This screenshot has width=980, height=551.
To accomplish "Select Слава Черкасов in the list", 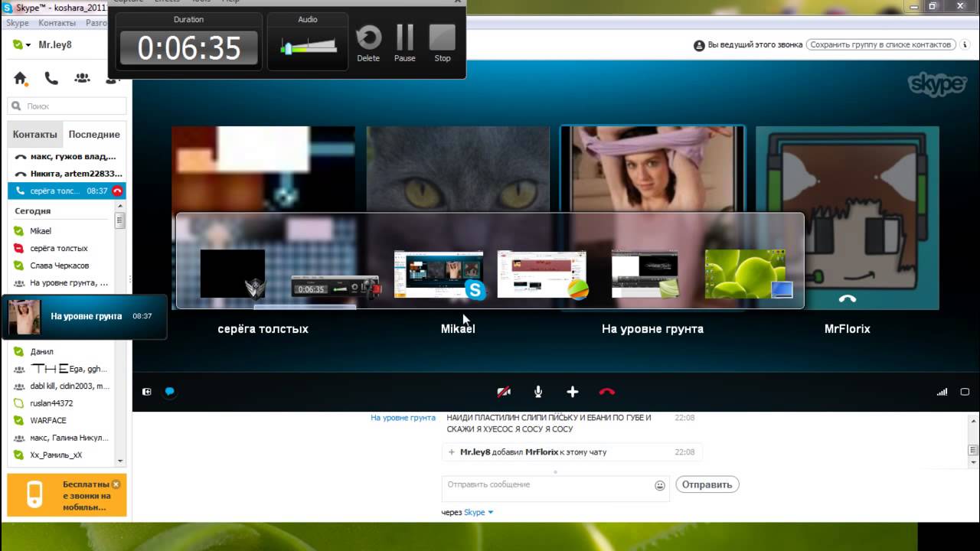I will (61, 265).
